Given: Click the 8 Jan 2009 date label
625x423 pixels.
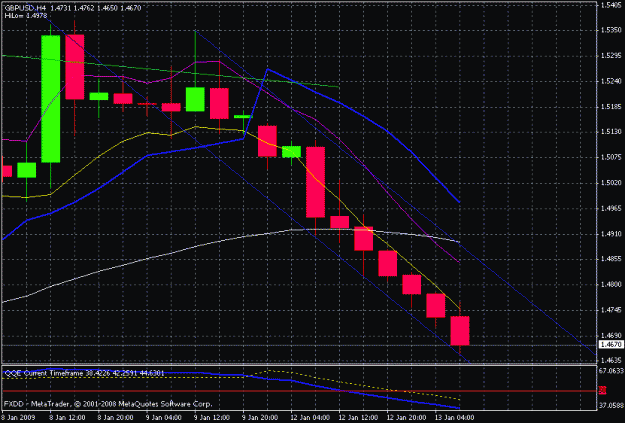Looking at the screenshot, I should [18, 417].
